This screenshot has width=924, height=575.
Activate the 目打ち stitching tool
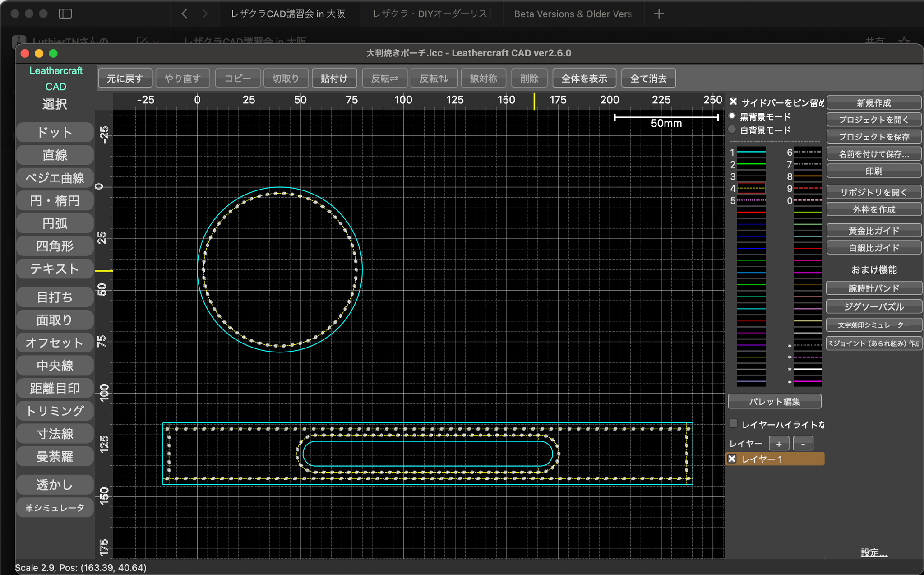point(55,297)
